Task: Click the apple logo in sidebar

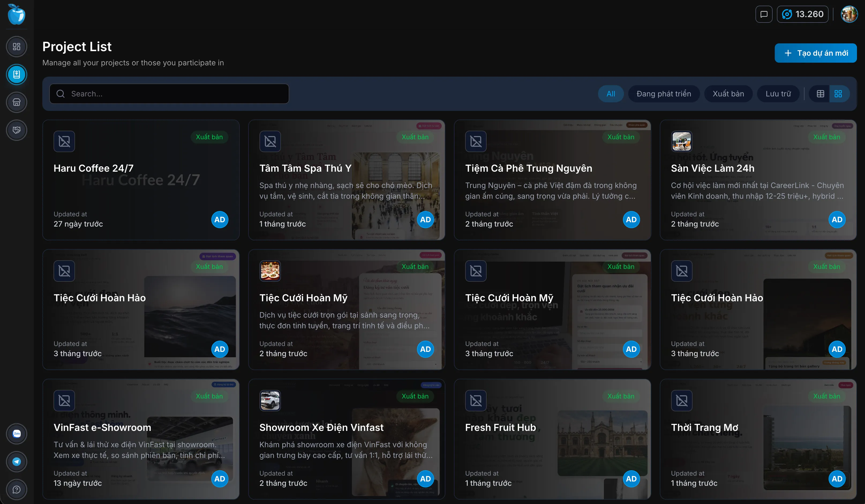Action: click(x=17, y=14)
